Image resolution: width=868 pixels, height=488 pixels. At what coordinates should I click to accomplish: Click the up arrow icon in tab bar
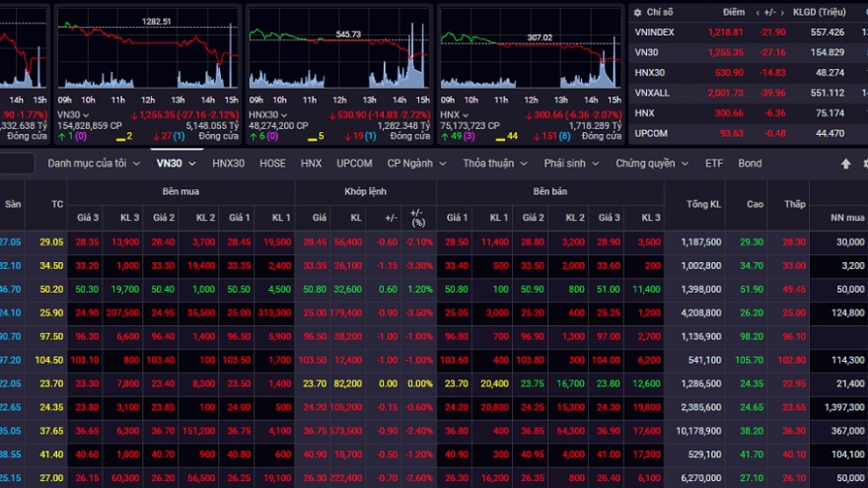(x=845, y=164)
